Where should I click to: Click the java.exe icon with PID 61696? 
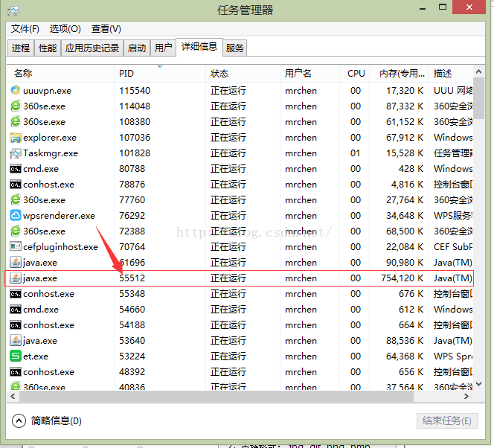click(16, 262)
